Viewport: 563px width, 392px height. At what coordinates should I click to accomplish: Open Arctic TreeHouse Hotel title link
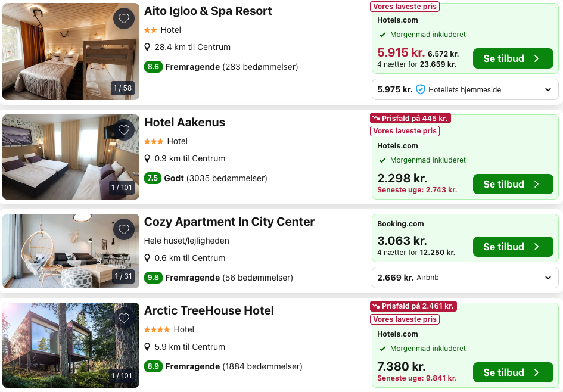click(x=209, y=311)
